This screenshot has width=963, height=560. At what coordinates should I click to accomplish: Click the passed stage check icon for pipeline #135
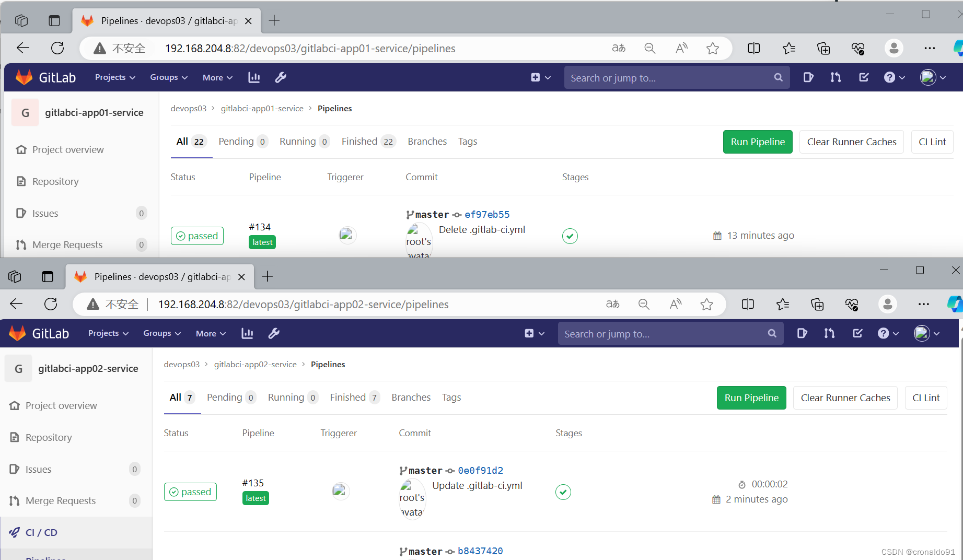tap(563, 492)
